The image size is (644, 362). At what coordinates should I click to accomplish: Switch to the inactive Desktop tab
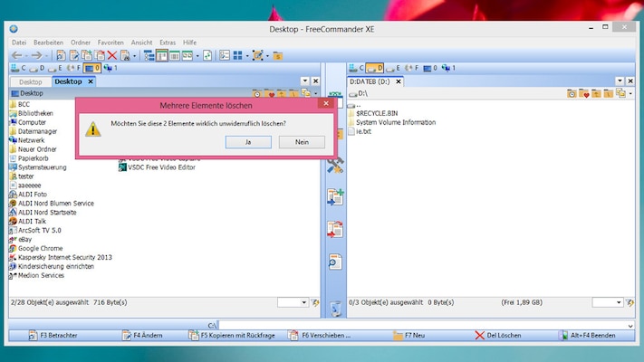[x=30, y=81]
